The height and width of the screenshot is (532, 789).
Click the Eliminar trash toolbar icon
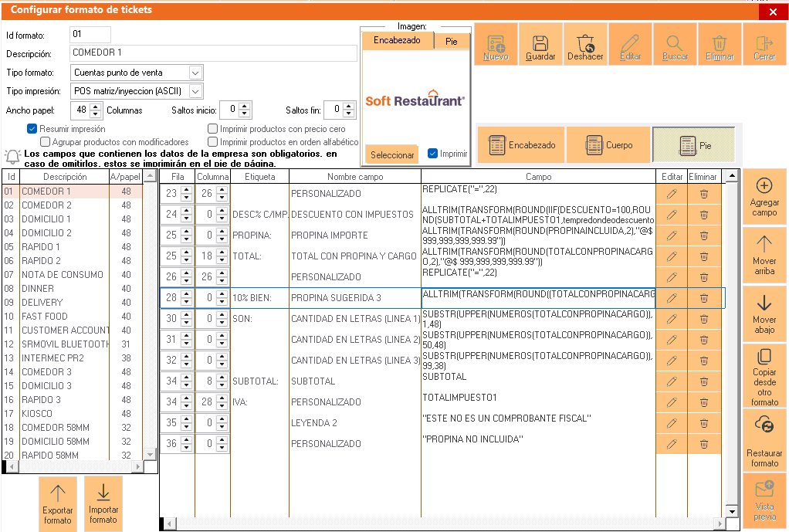click(x=720, y=44)
